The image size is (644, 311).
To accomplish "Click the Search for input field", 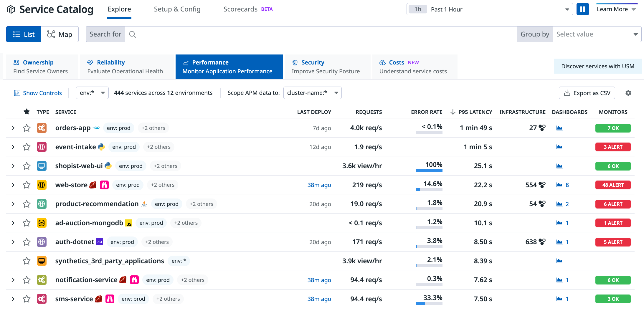I will tap(321, 34).
